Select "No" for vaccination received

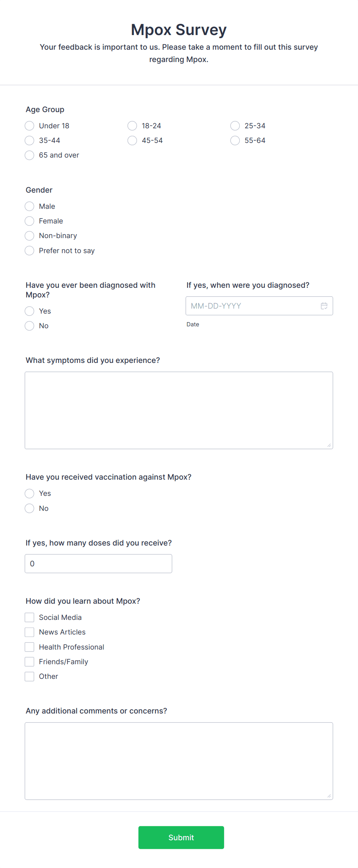(29, 508)
